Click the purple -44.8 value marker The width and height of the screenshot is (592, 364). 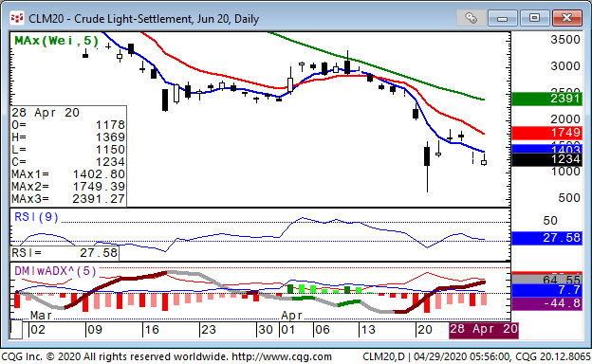[x=546, y=303]
